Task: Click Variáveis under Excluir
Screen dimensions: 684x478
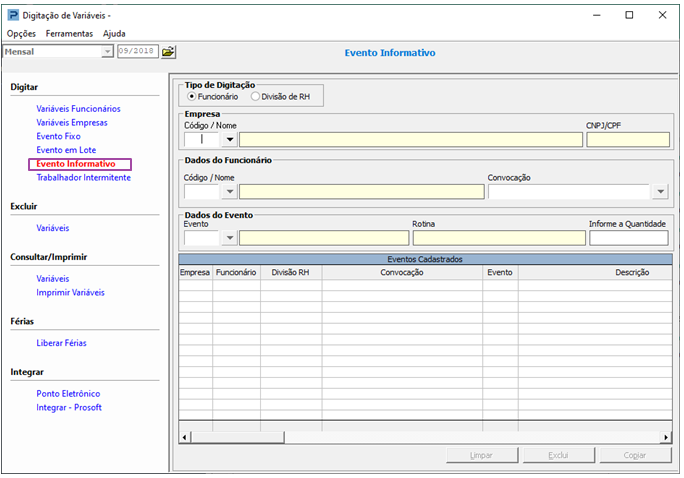Action: coord(53,228)
